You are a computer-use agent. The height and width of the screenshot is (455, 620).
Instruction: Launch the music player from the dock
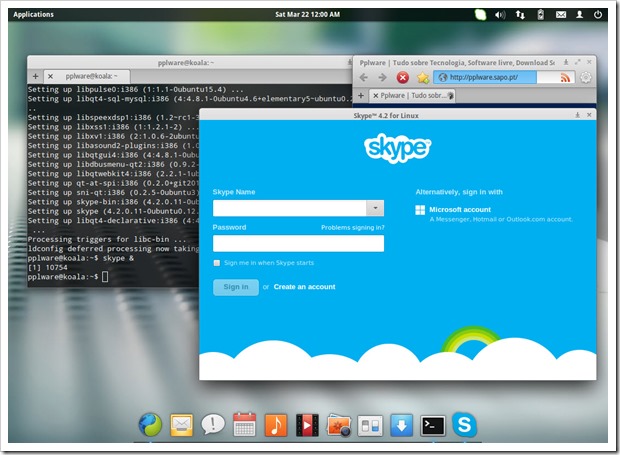[276, 425]
